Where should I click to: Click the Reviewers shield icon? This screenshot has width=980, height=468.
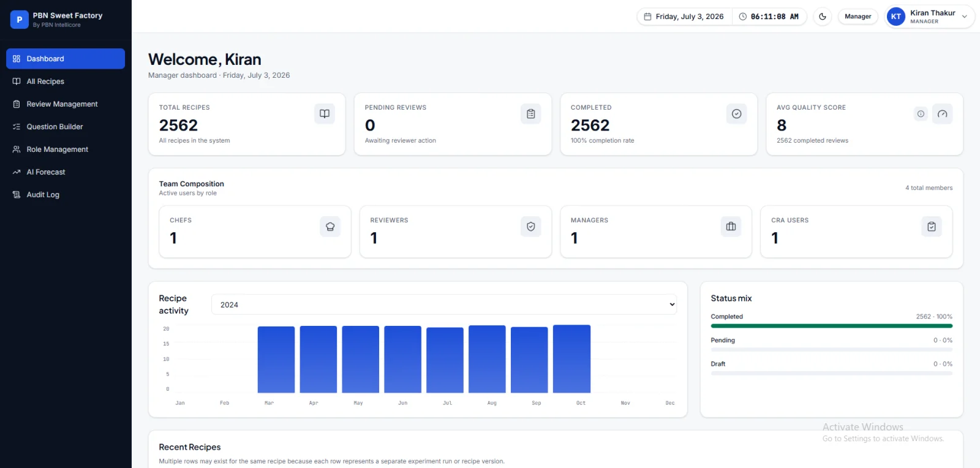pyautogui.click(x=531, y=227)
